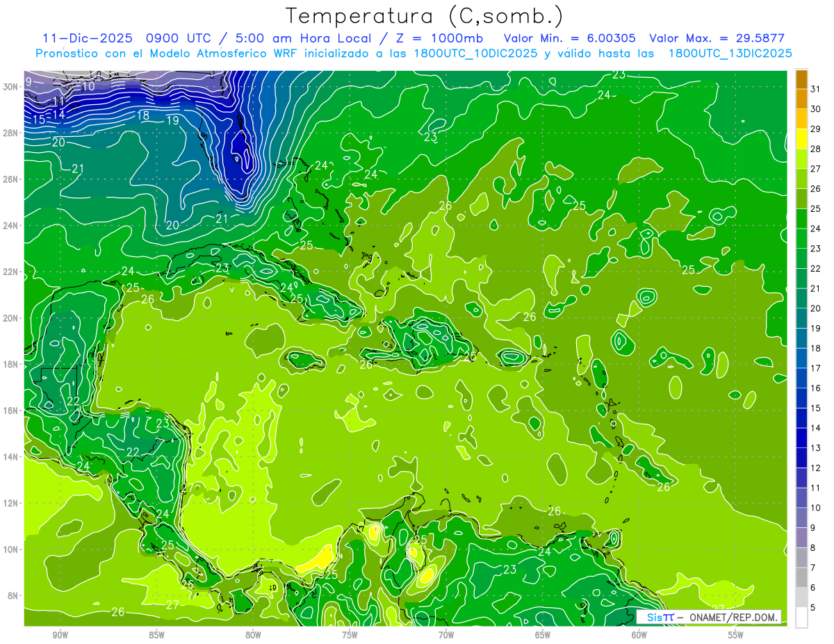Click legend value '29' on the color scale

pos(816,129)
